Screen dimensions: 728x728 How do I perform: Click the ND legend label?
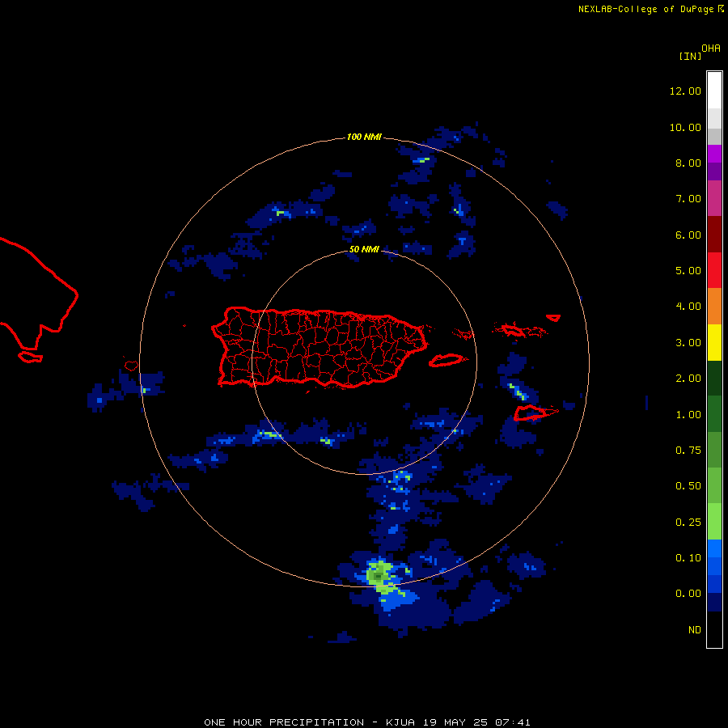(x=695, y=630)
